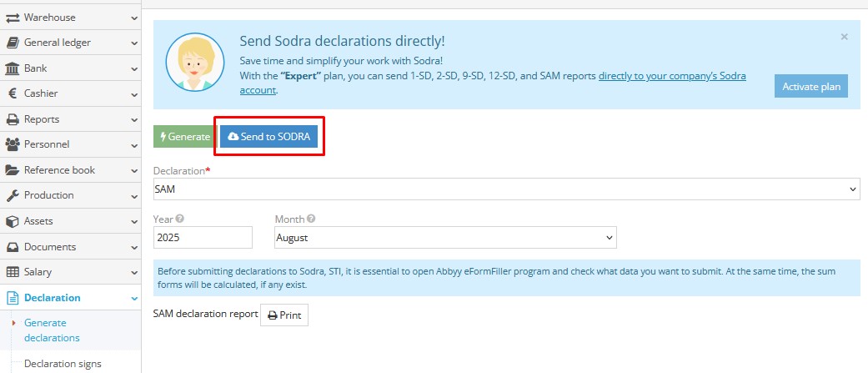Click the Warehouse arrows icon in sidebar
The height and width of the screenshot is (373, 868).
click(13, 17)
